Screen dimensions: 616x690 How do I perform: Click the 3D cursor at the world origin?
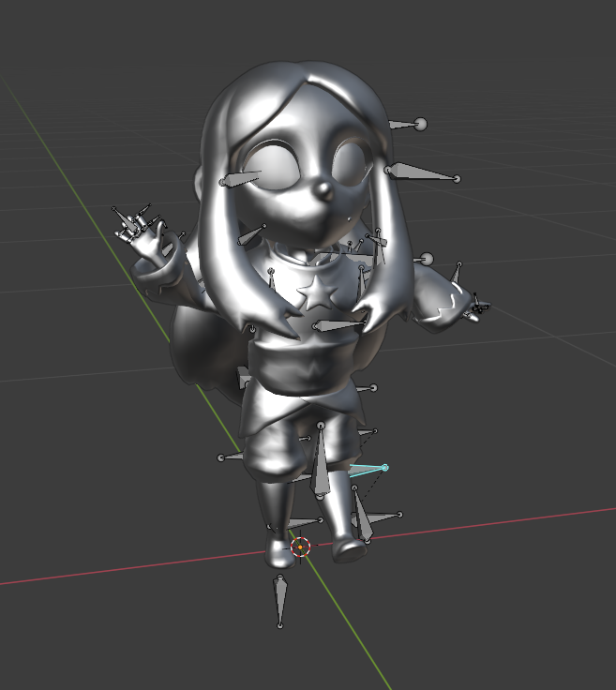301,547
